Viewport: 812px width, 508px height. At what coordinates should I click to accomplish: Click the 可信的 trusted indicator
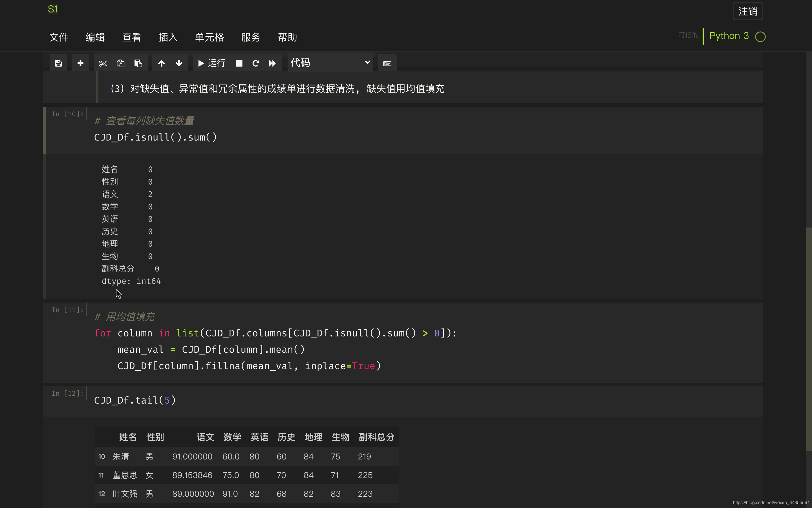[x=689, y=35]
